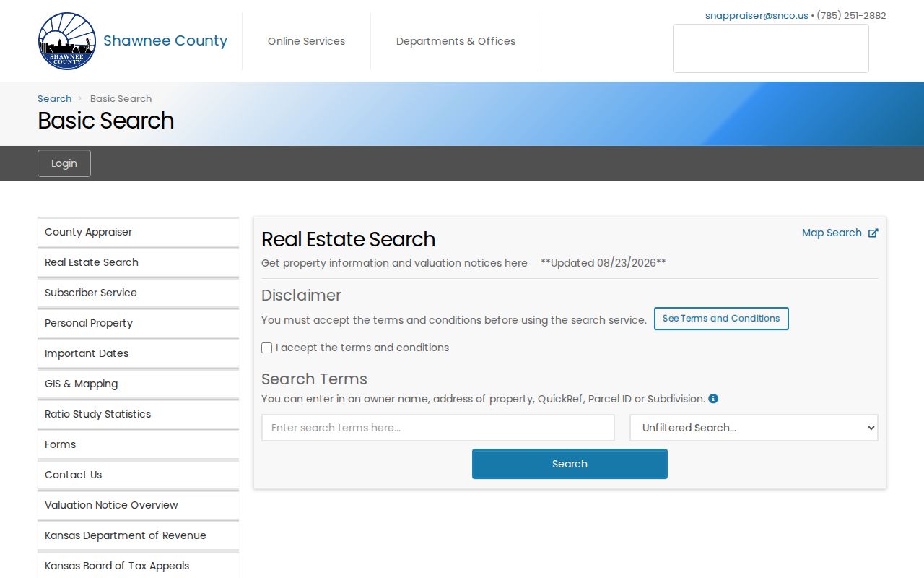Open Forms in the sidebar
This screenshot has width=924, height=578.
pos(138,444)
